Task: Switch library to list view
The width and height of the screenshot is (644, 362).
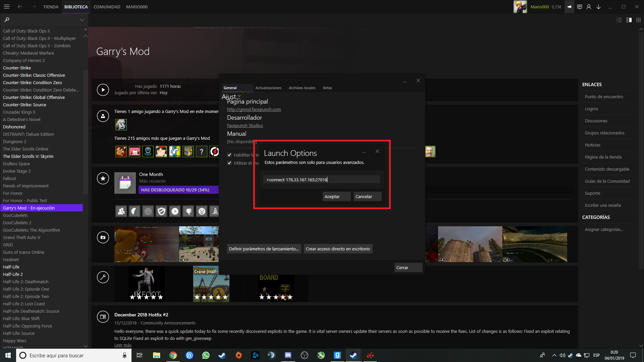Action: (619, 20)
